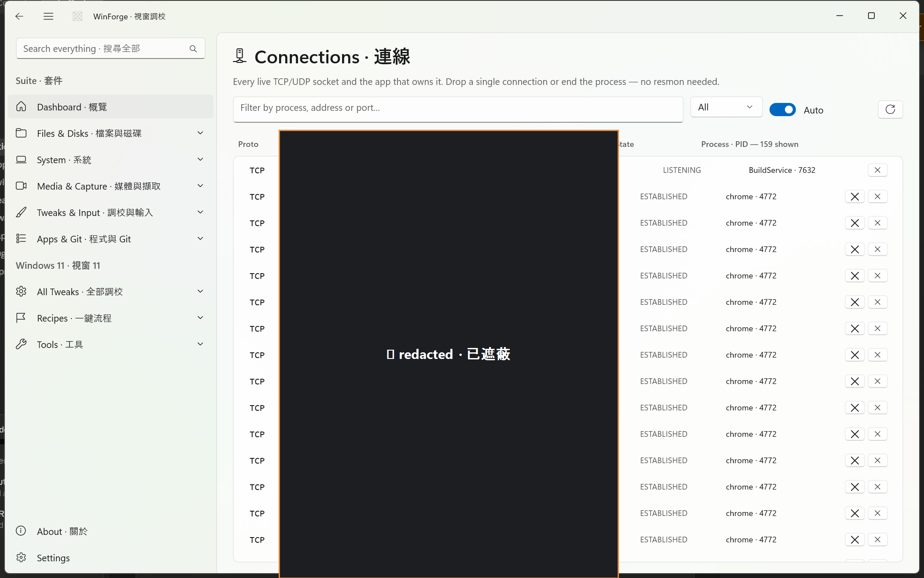Viewport: 924px width, 578px height.
Task: Click the Connections · 連線 page title
Action: point(332,57)
